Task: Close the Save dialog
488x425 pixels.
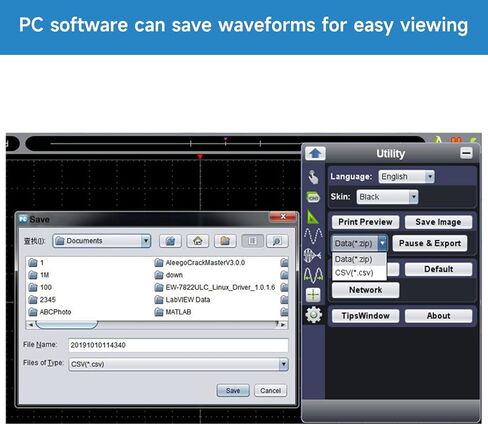Action: [282, 217]
